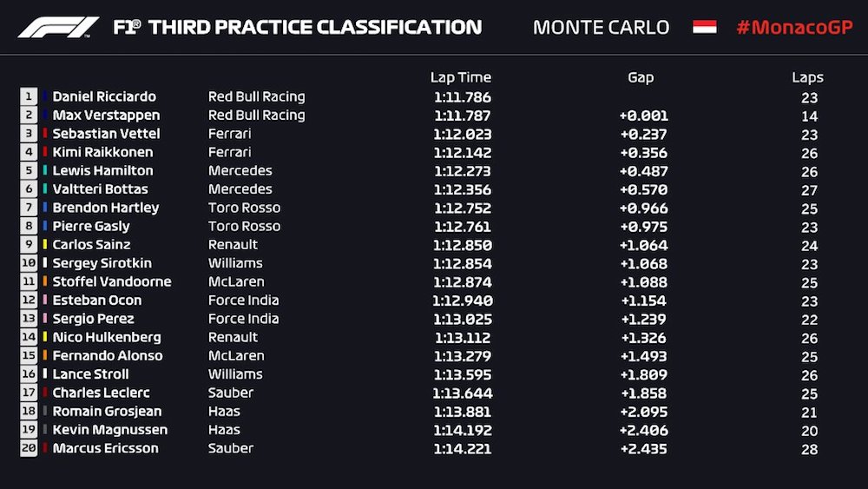Select the Gap column header
The image size is (868, 489).
coord(641,77)
